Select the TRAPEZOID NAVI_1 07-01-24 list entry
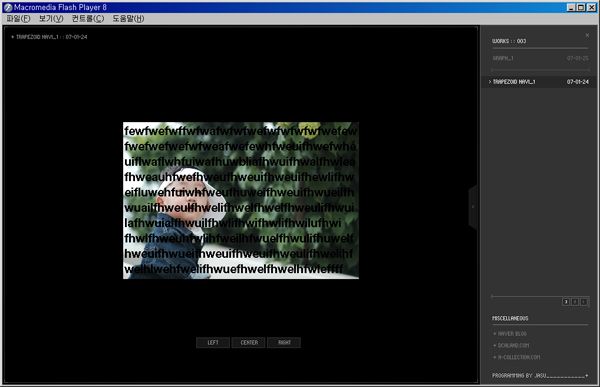Viewport: 600px width, 387px height. (x=539, y=82)
